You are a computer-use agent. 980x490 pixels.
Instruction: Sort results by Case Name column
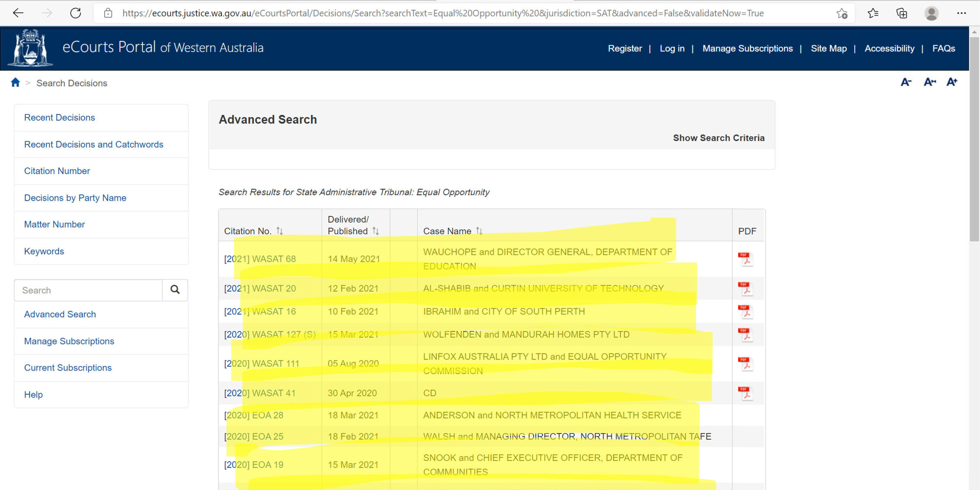pos(479,231)
